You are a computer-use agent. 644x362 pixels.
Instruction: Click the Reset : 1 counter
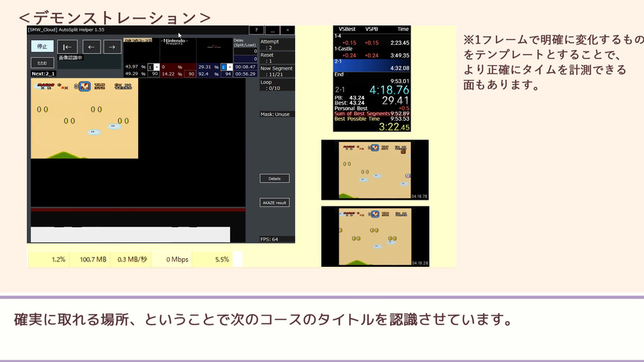(x=277, y=58)
